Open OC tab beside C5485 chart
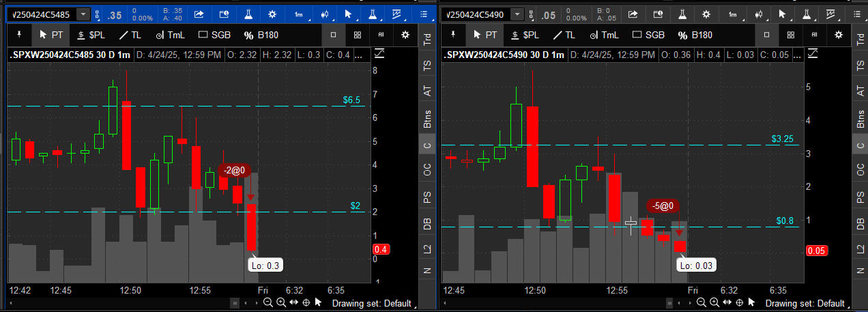 coord(428,171)
